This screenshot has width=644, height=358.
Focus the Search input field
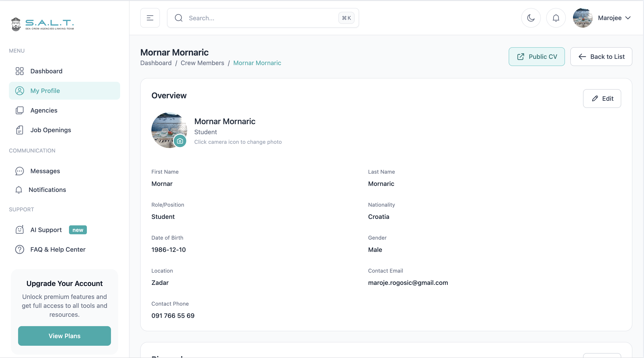click(260, 18)
